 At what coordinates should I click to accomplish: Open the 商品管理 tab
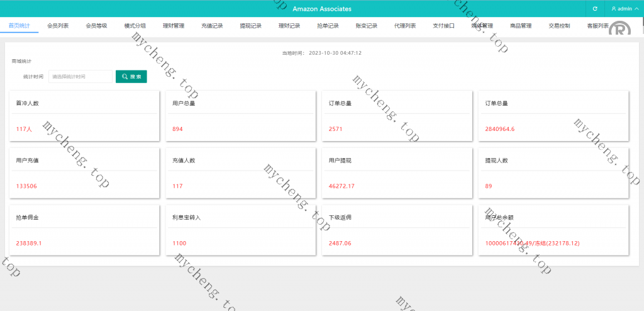(x=521, y=26)
